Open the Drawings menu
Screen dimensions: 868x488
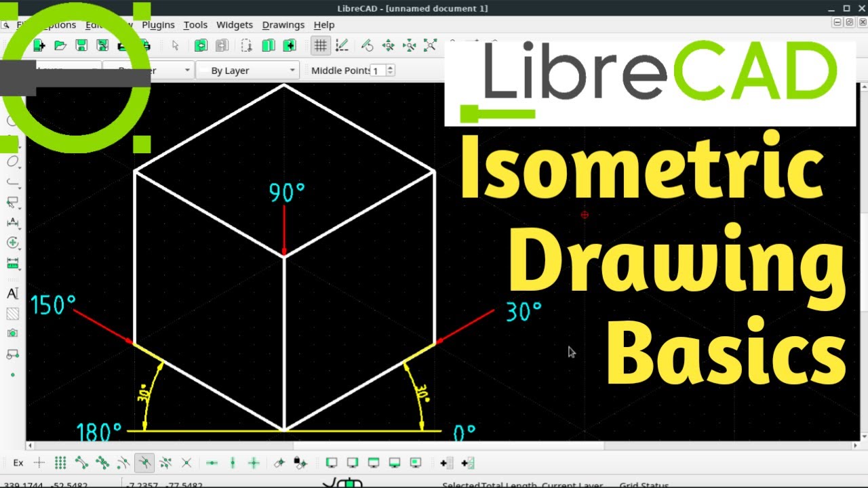[283, 25]
